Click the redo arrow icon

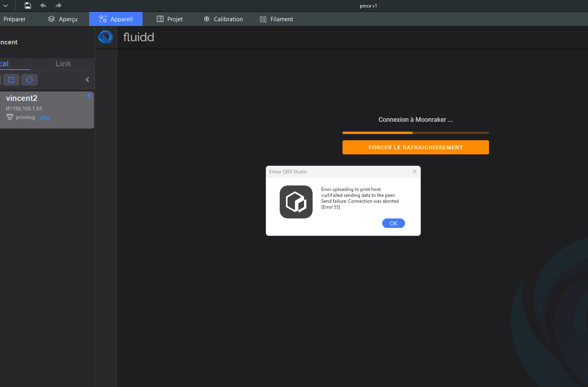[x=59, y=6]
